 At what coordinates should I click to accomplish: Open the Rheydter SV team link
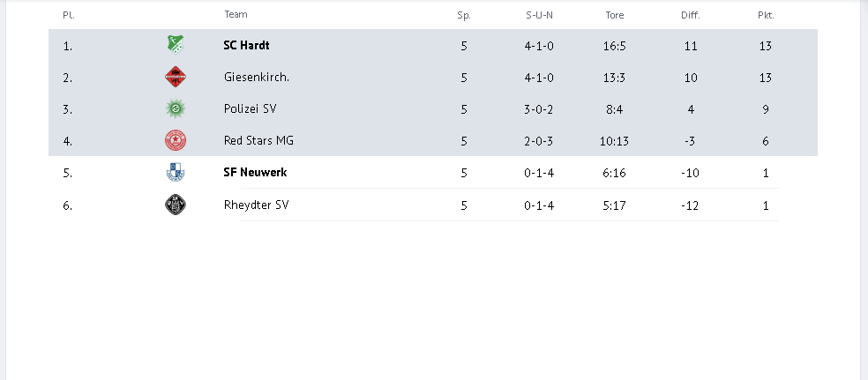(257, 205)
